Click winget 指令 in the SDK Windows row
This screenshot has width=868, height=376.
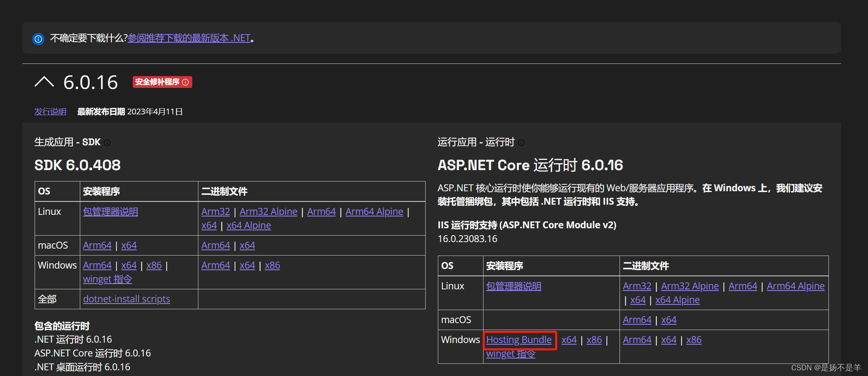(x=107, y=279)
